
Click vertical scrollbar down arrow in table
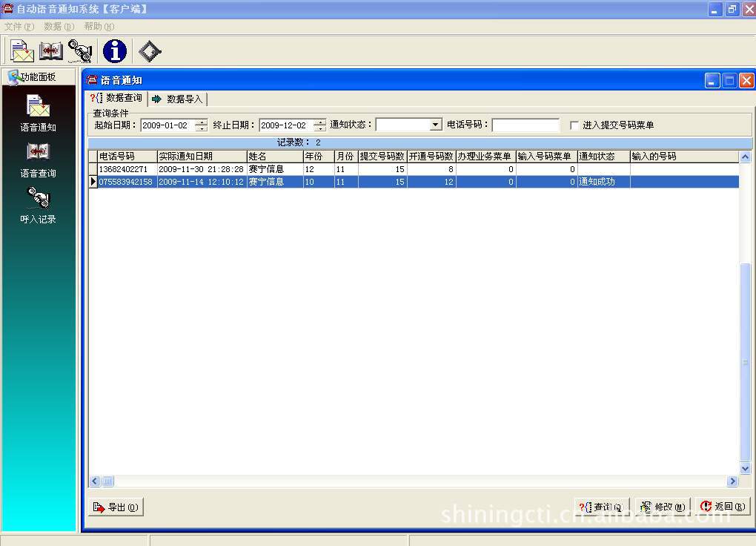(x=745, y=468)
